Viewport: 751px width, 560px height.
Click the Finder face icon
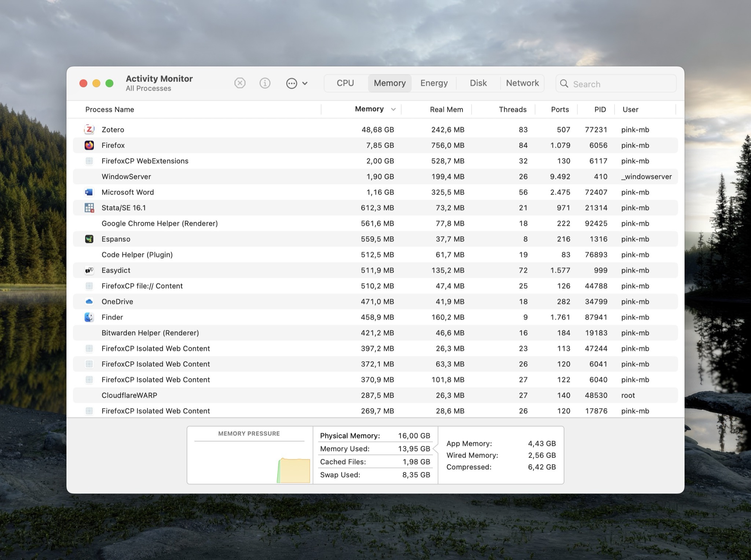(x=89, y=317)
